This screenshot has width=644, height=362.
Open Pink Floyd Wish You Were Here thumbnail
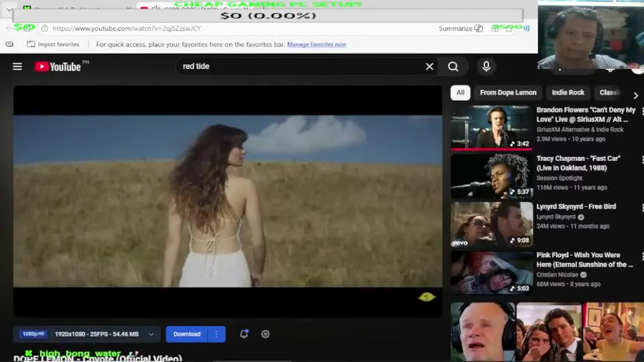click(x=492, y=273)
